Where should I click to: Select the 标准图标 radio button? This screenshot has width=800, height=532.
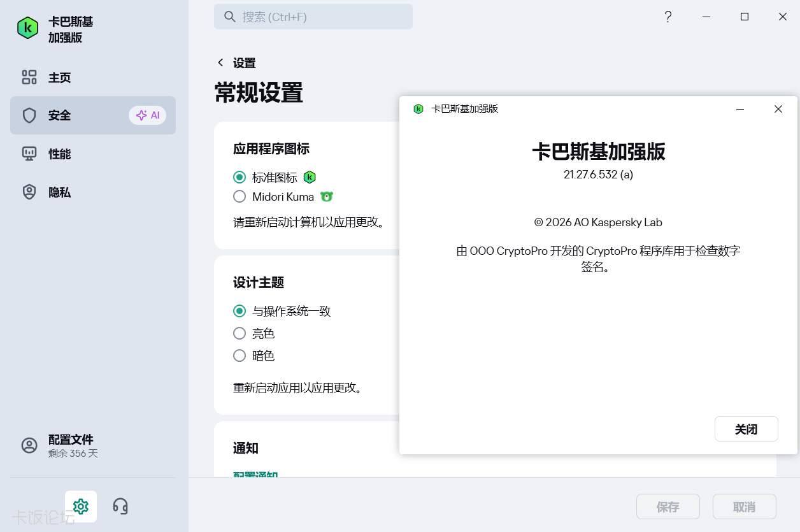tap(239, 177)
